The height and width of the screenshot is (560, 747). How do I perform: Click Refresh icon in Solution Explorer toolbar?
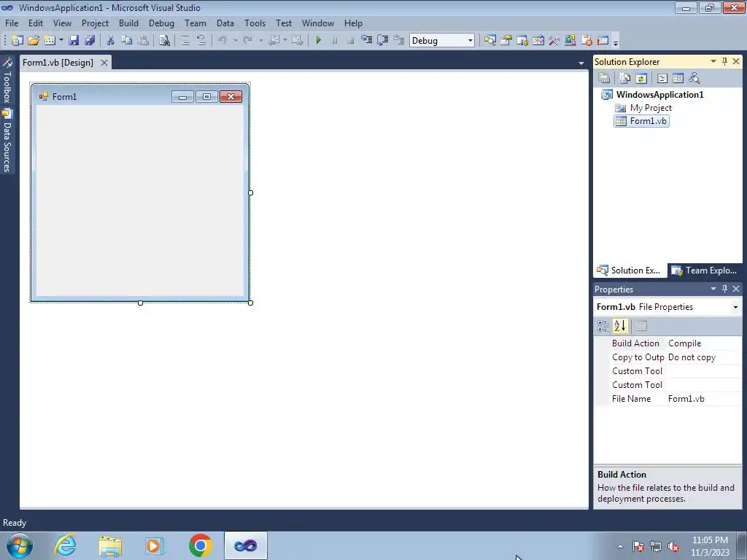(641, 78)
